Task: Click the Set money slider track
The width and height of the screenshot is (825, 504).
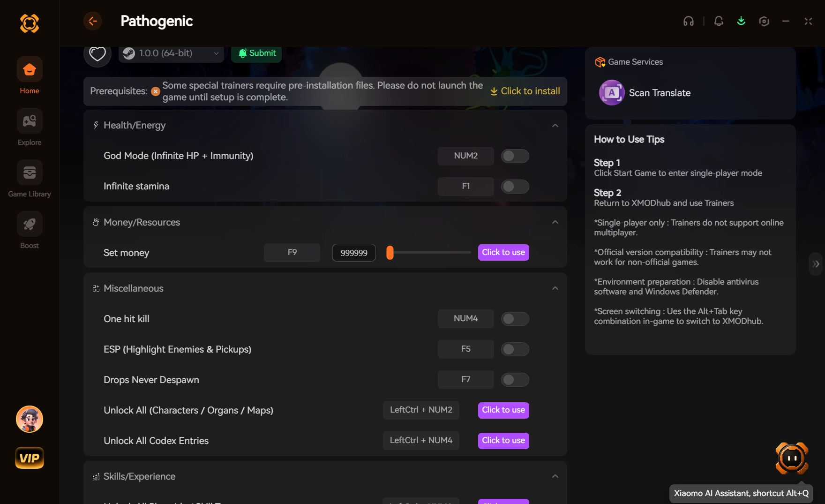Action: click(x=432, y=253)
